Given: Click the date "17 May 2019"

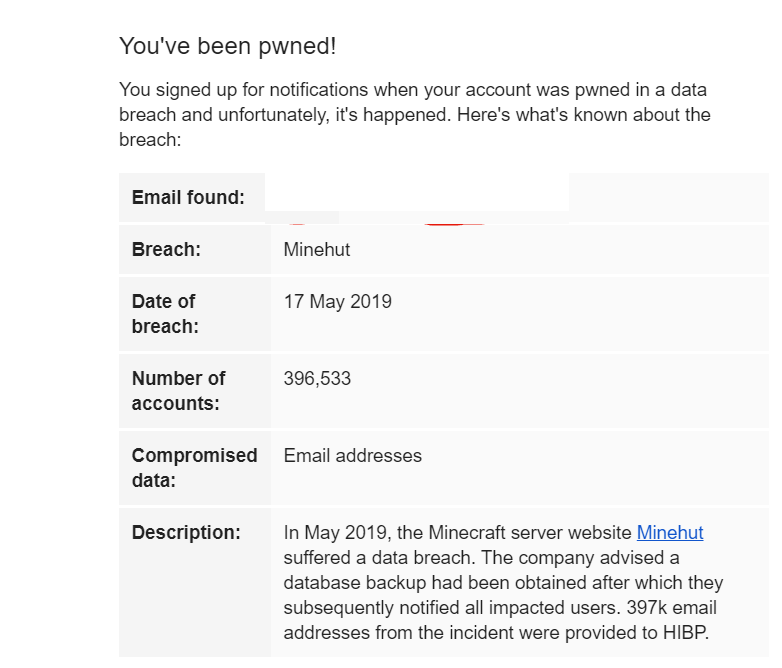Looking at the screenshot, I should [x=338, y=302].
